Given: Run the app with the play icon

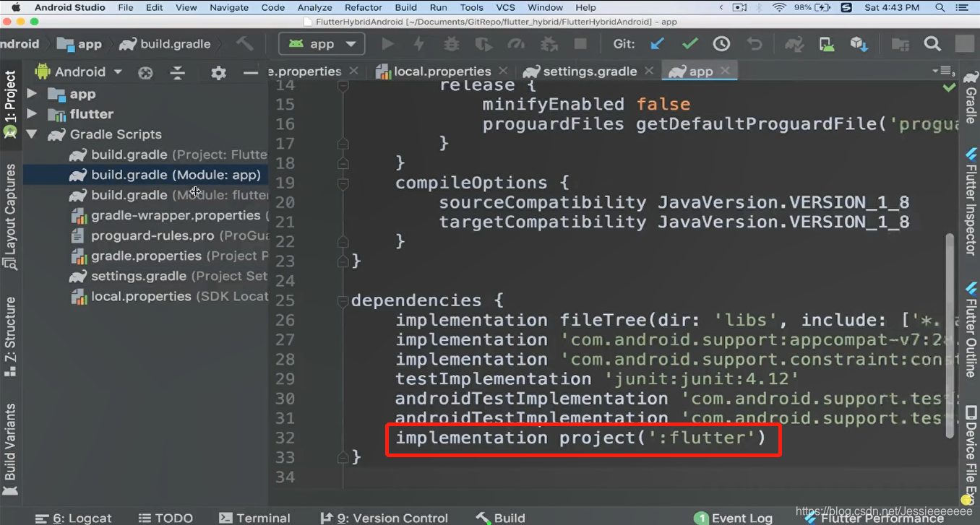Looking at the screenshot, I should (388, 44).
